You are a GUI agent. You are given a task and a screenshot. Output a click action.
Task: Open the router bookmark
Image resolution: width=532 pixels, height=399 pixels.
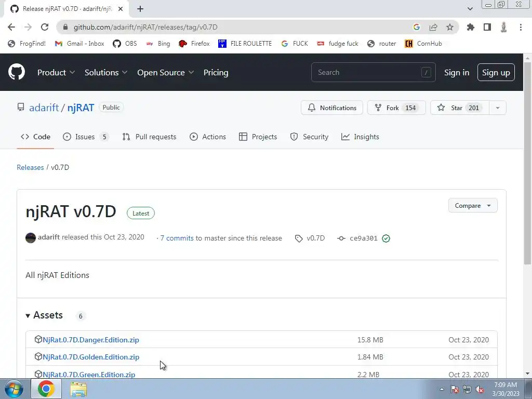click(x=382, y=44)
